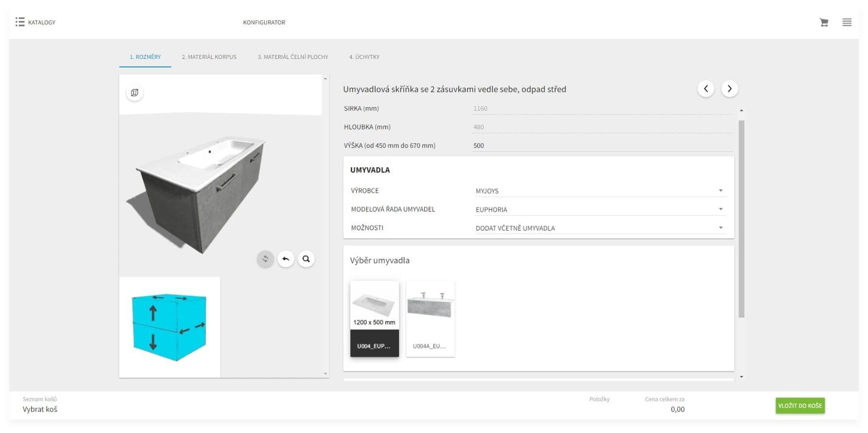Select the U004_EUP washbasin thumbnail

[374, 319]
